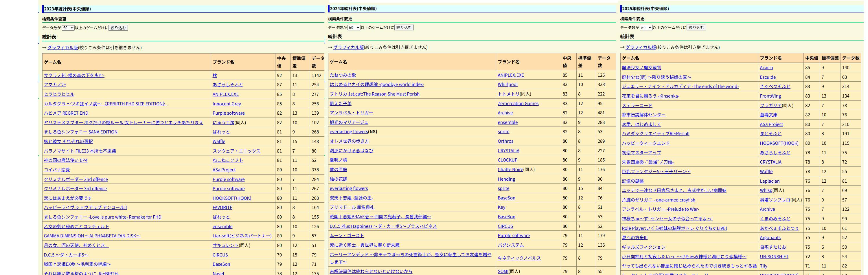The height and width of the screenshot is (275, 868).
Task: Open game 魔法少女ノ魔女裁判
Action: pyautogui.click(x=641, y=68)
